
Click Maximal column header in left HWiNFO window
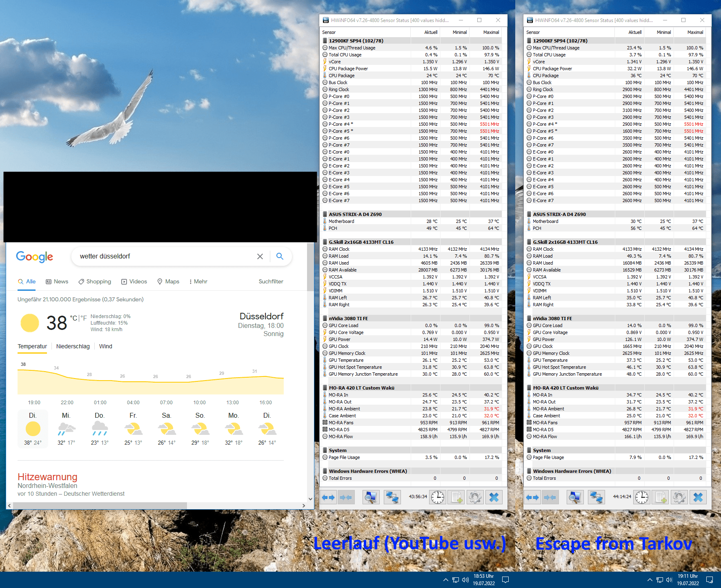(485, 32)
